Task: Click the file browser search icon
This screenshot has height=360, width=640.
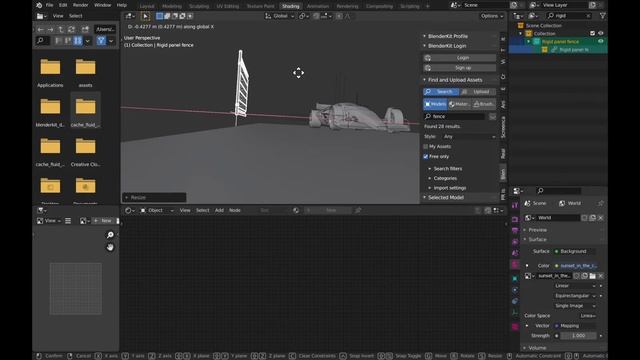Action: coord(40,40)
